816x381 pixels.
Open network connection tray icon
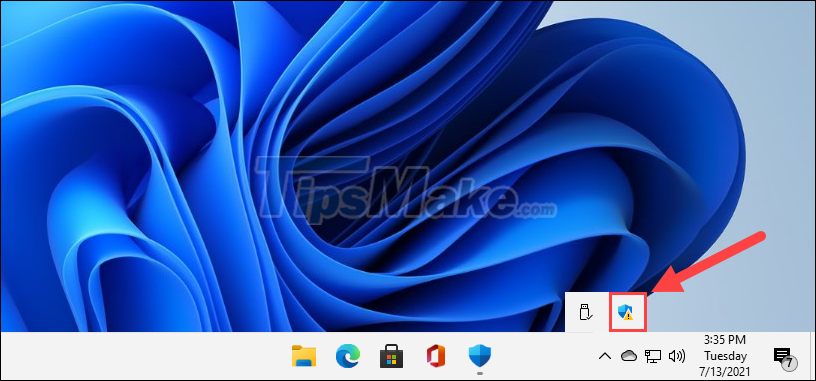(x=653, y=356)
